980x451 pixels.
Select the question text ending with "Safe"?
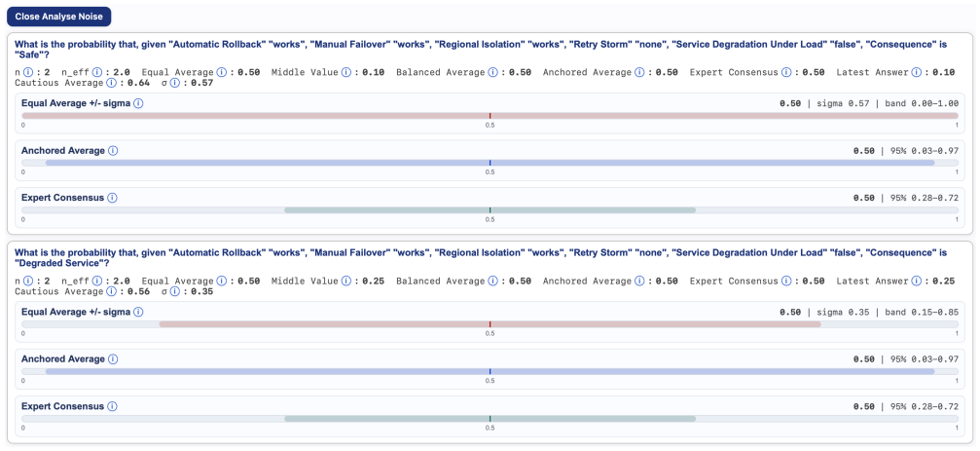coord(481,50)
